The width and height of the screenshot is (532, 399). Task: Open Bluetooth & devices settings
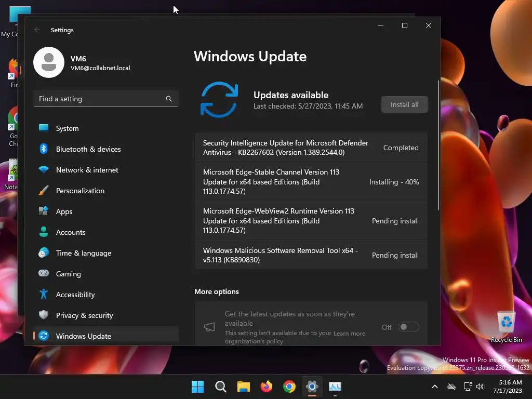(106, 149)
